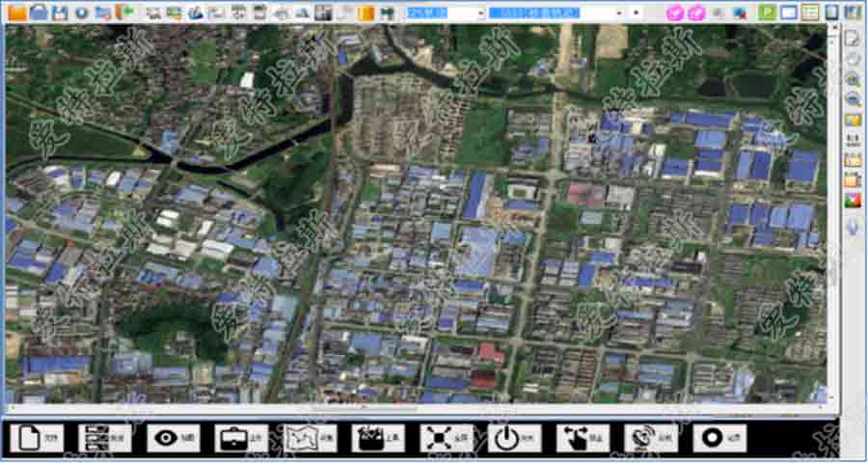Save using the floppy disk icon
This screenshot has width=868, height=463.
pos(60,13)
